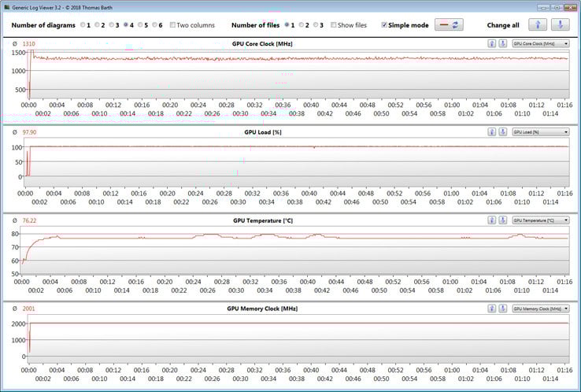The image size is (581, 392).
Task: Open the GPU Load [%] dropdown
Action: 541,132
